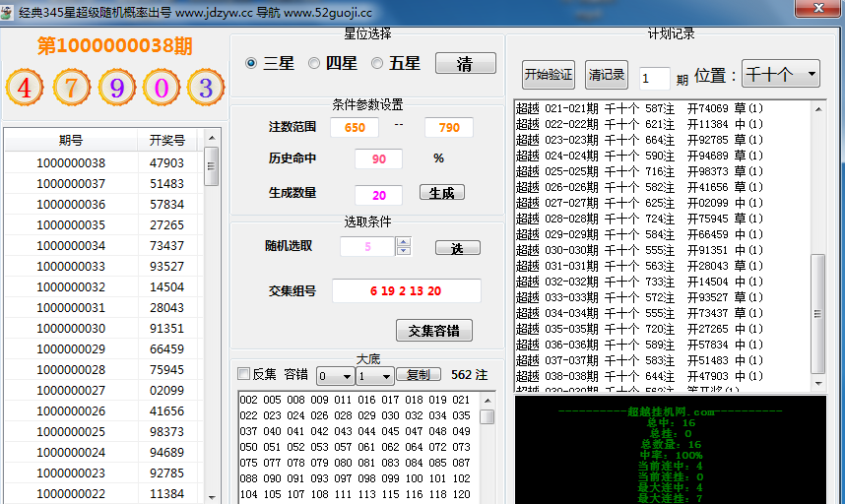The image size is (845, 504).
Task: Click the 随机选取 stepper up arrow
Action: [404, 242]
